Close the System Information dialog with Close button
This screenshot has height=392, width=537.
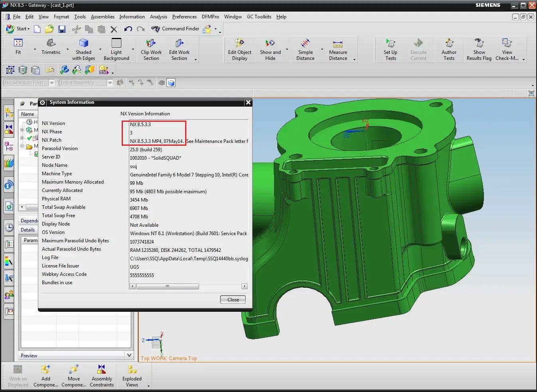click(x=233, y=299)
